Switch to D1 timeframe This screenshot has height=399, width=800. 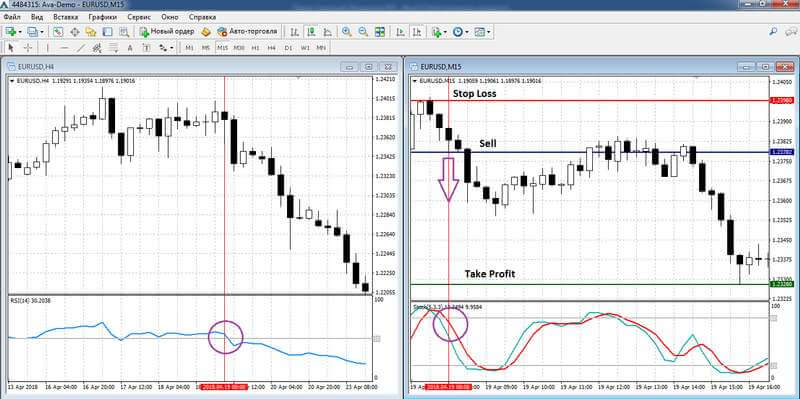[288, 47]
